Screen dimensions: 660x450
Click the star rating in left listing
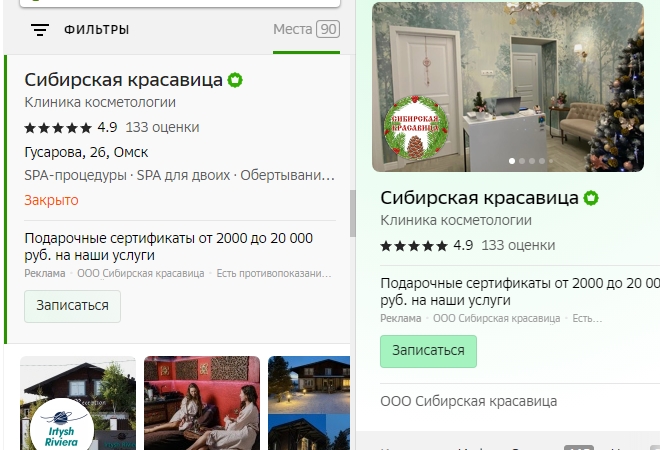click(x=58, y=128)
